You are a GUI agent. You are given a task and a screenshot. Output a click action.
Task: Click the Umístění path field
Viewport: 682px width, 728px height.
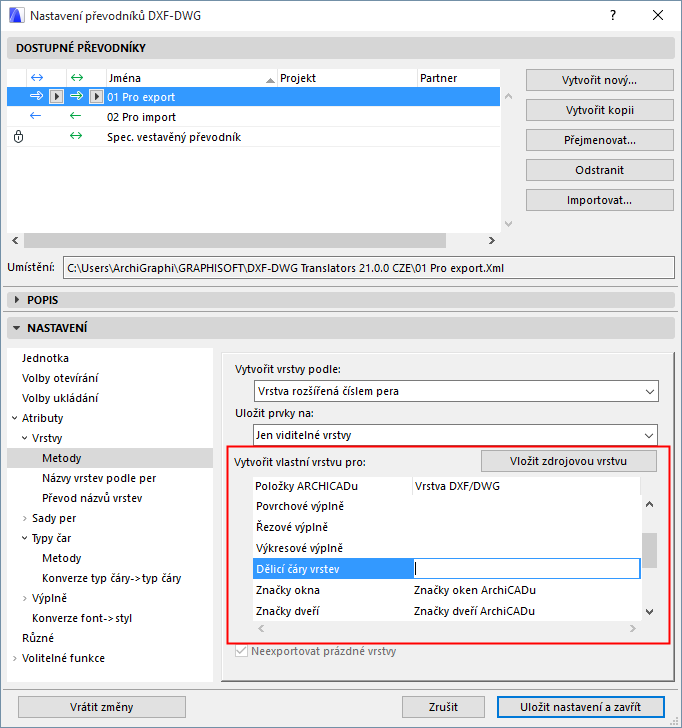(369, 268)
